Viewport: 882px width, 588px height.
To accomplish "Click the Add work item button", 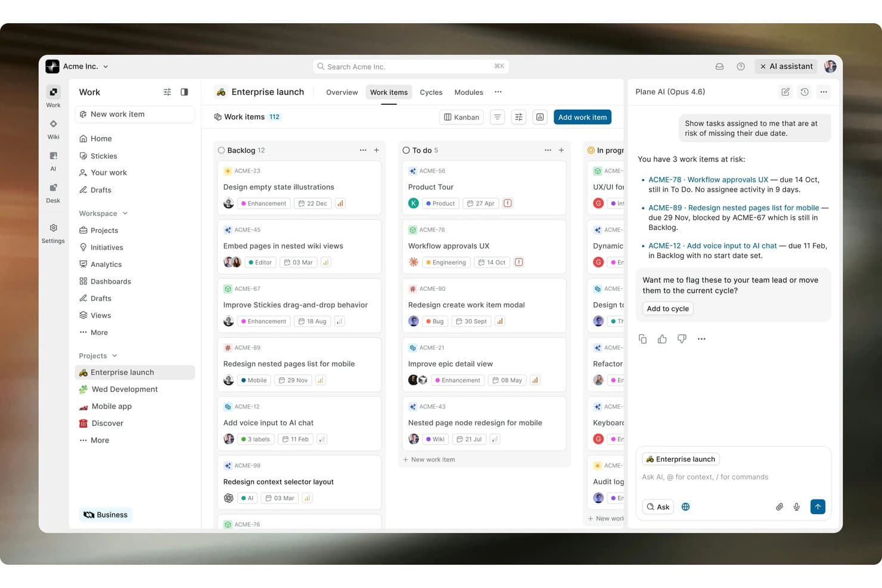I will (x=582, y=117).
